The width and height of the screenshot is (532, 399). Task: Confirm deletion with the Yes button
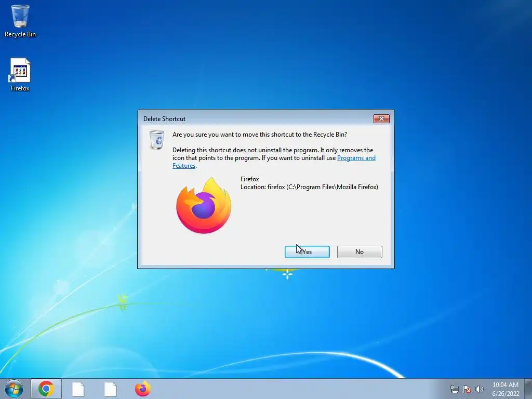pos(307,252)
